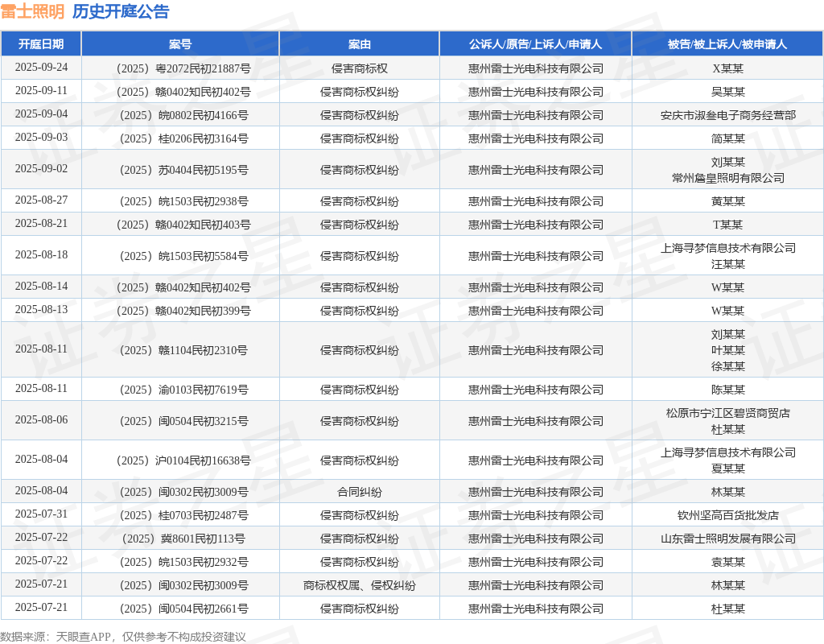Image resolution: width=824 pixels, height=644 pixels.
Task: Click the 雷士照明 title text
Action: point(32,11)
